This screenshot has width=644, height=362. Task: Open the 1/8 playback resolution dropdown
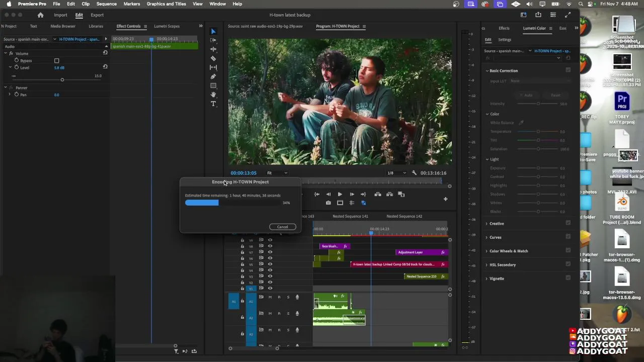click(x=396, y=173)
